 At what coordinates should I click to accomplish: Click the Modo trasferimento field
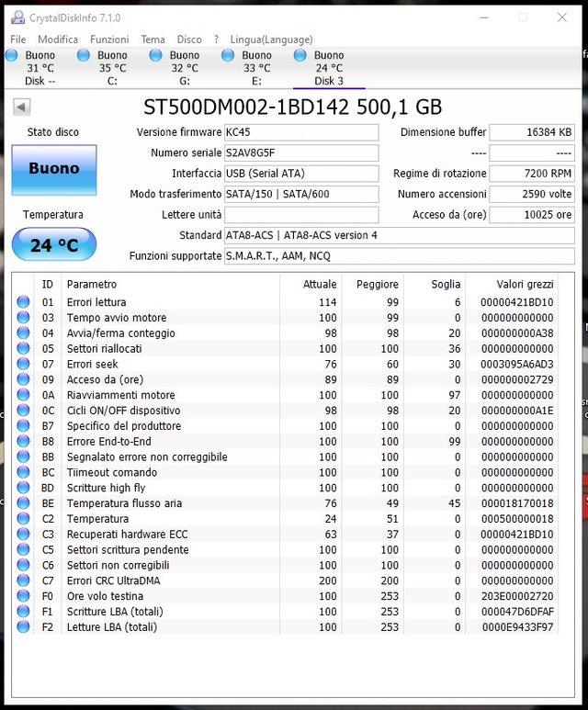301,194
